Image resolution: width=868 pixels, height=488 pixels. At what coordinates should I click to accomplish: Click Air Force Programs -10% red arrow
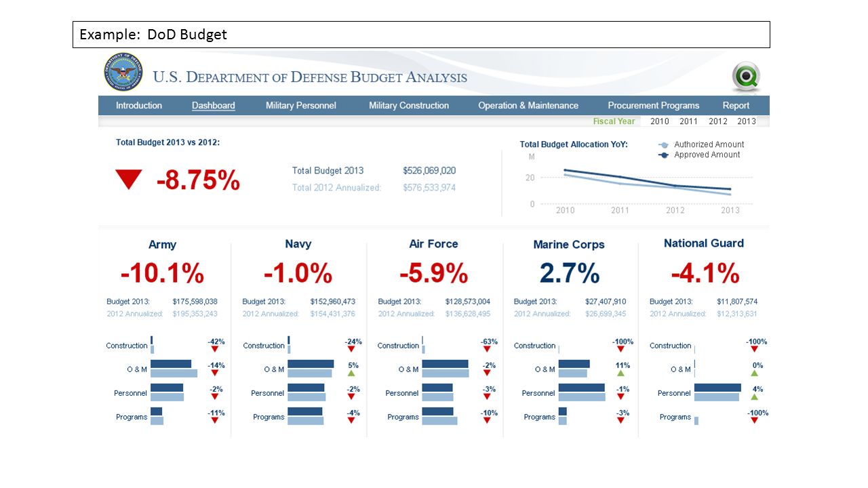click(487, 420)
